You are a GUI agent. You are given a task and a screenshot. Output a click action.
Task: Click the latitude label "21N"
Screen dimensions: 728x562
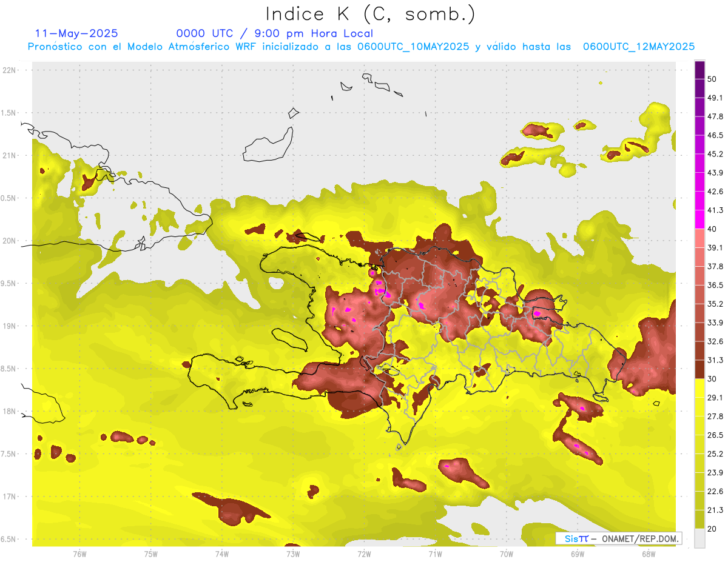click(10, 155)
